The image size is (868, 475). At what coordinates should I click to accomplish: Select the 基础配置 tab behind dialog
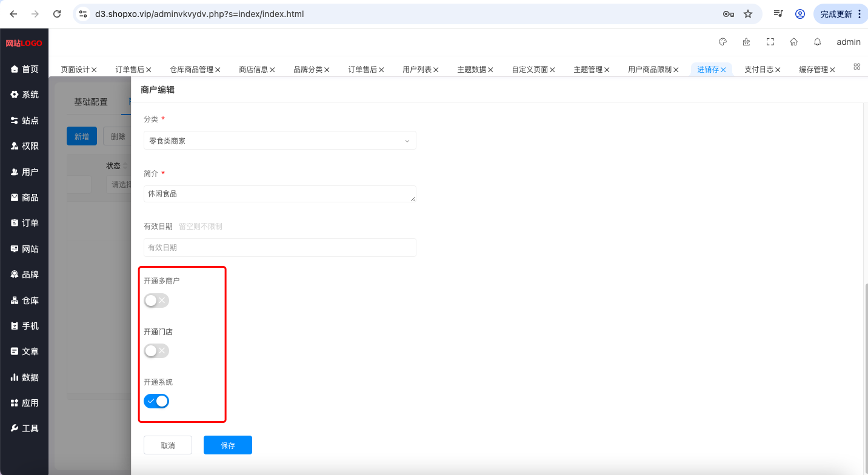91,102
